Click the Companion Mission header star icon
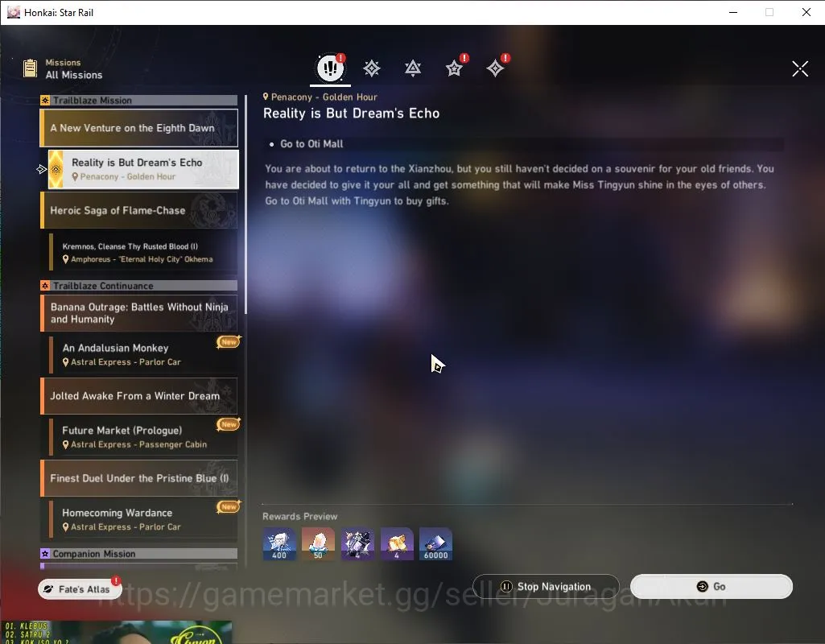825x644 pixels. click(x=45, y=554)
